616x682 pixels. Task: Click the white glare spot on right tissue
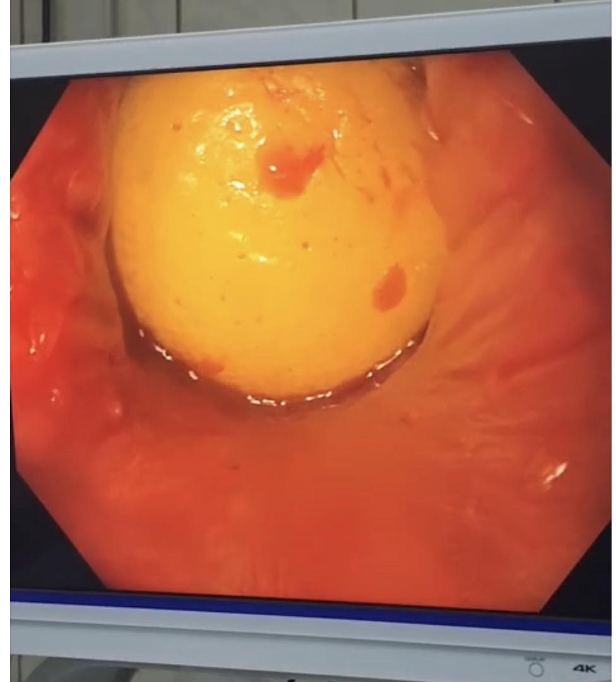(x=554, y=472)
